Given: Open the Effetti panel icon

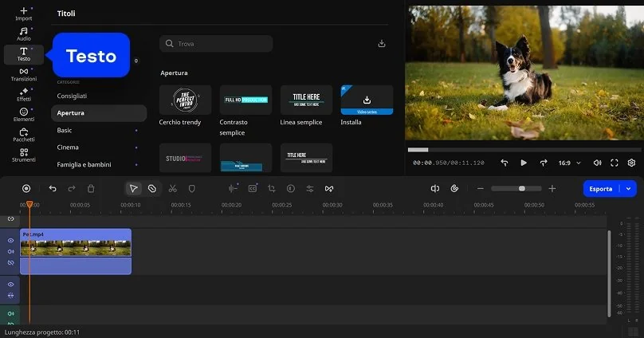Looking at the screenshot, I should tap(24, 94).
